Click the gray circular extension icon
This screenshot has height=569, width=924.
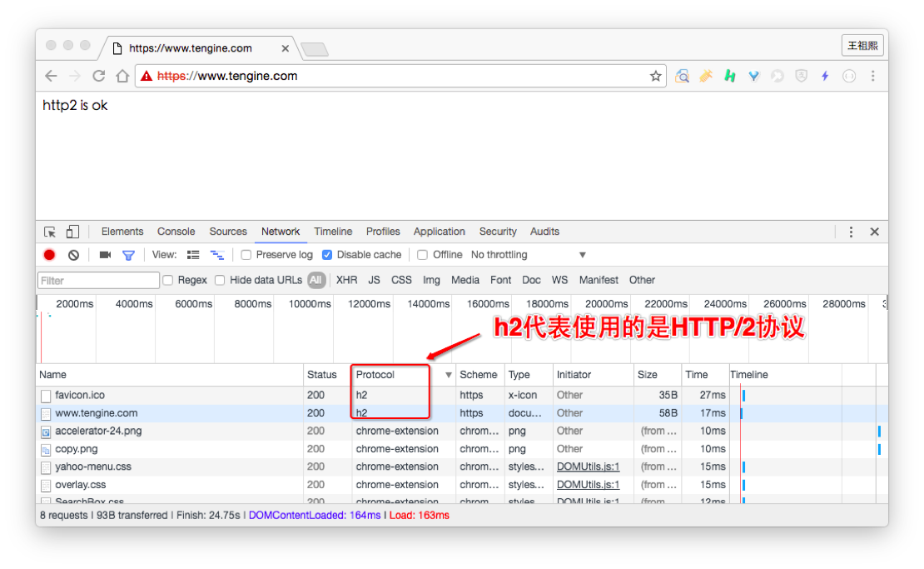coord(777,76)
